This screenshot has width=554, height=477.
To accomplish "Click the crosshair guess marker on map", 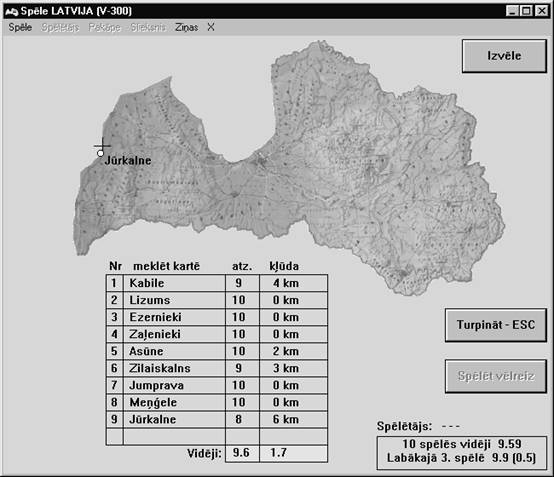I will (x=102, y=145).
